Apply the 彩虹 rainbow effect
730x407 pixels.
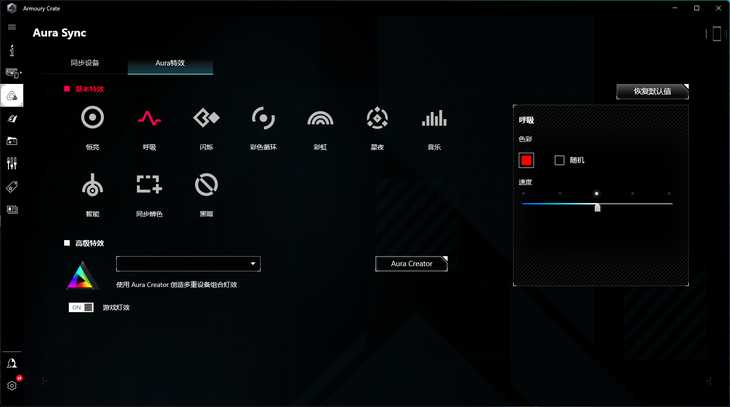click(320, 119)
